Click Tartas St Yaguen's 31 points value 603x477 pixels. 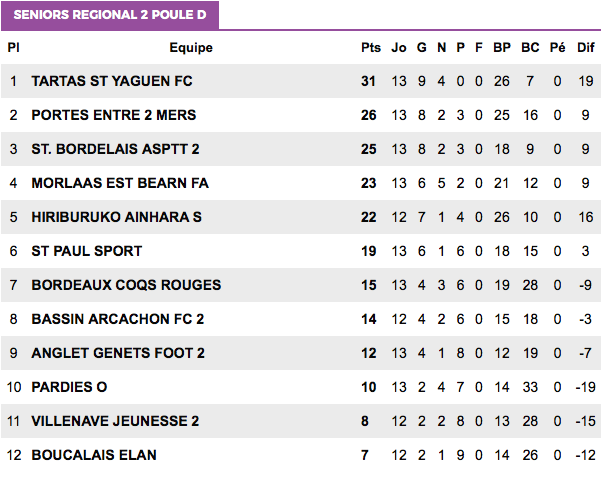(368, 81)
